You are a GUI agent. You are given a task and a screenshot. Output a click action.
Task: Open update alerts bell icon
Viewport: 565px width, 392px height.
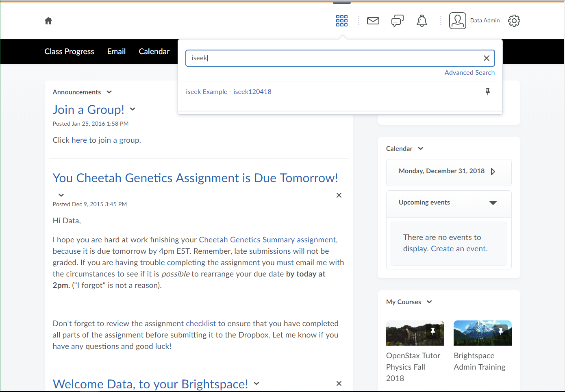[422, 21]
